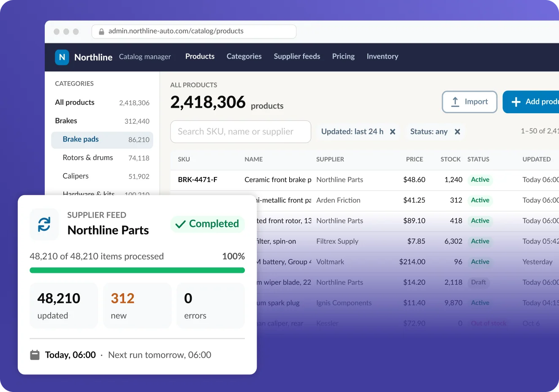This screenshot has height=392, width=559.
Task: Sort by the STOCK column header
Action: coord(450,160)
